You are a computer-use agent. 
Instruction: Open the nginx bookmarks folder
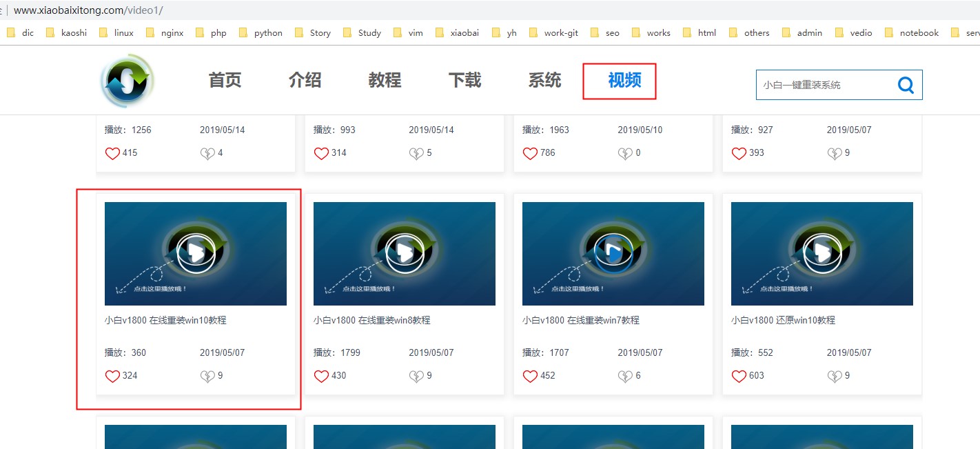[x=165, y=32]
